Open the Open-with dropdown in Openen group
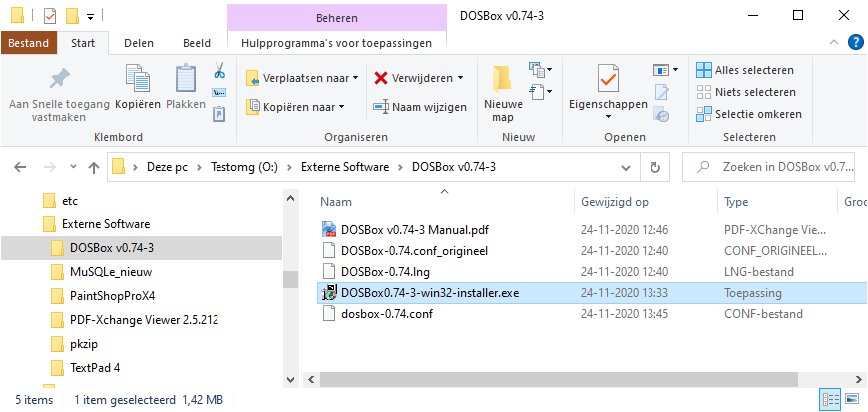 coord(675,70)
